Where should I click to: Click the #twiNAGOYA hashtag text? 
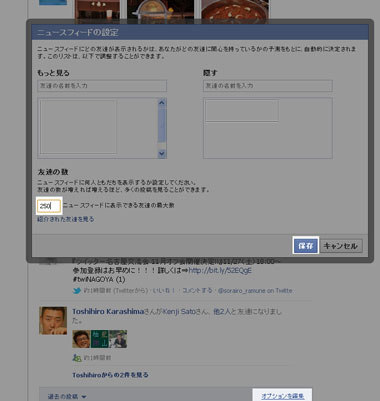[93, 279]
